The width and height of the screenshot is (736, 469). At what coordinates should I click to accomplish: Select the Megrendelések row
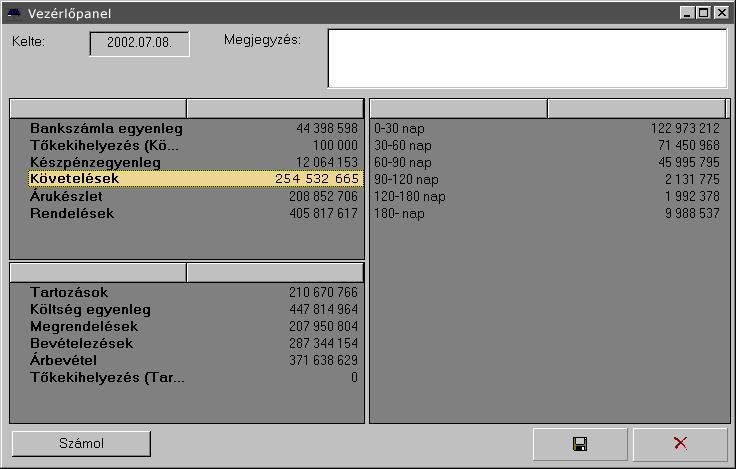[x=187, y=326]
